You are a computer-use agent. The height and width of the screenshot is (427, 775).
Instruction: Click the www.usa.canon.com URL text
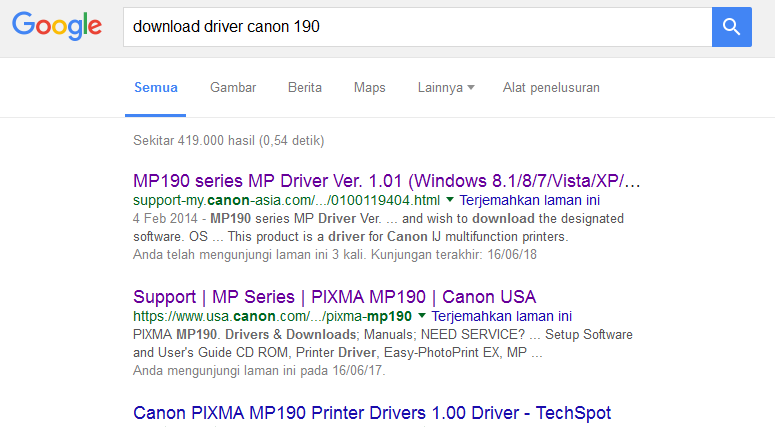pos(272,316)
